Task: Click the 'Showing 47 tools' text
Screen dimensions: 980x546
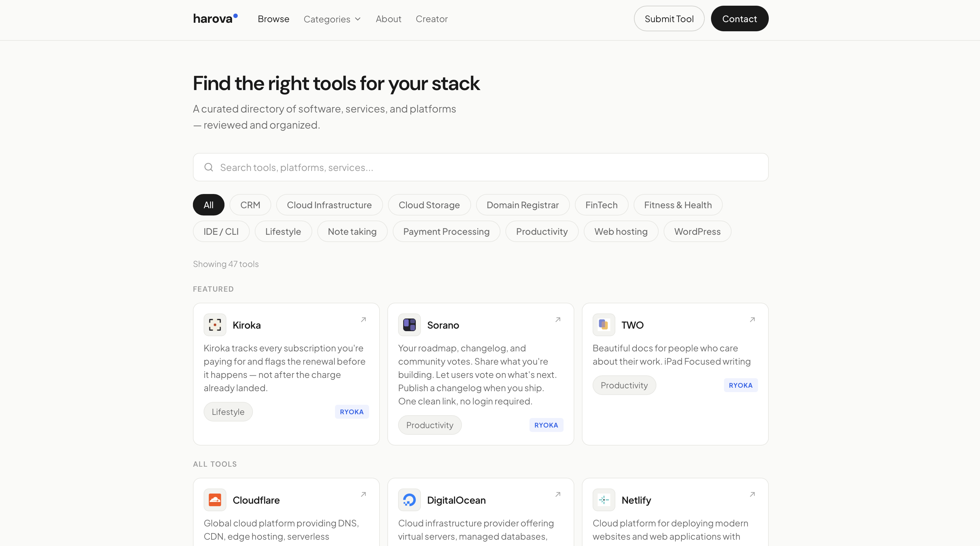Action: coord(226,264)
